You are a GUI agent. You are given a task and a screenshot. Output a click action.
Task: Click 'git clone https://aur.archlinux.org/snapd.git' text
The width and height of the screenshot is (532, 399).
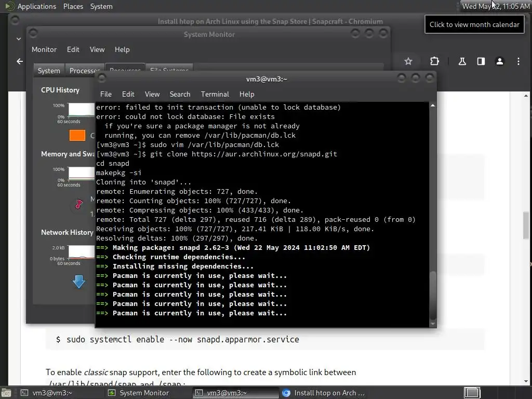[x=244, y=154]
